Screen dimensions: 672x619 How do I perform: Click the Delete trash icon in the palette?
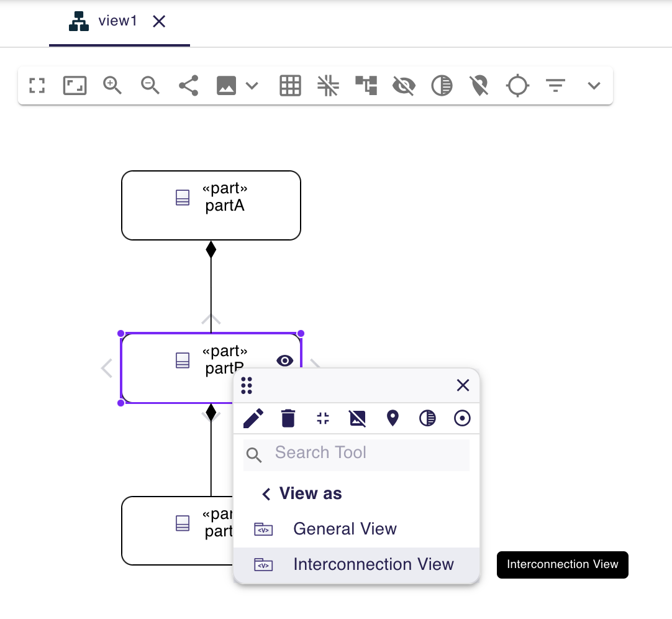click(x=288, y=418)
